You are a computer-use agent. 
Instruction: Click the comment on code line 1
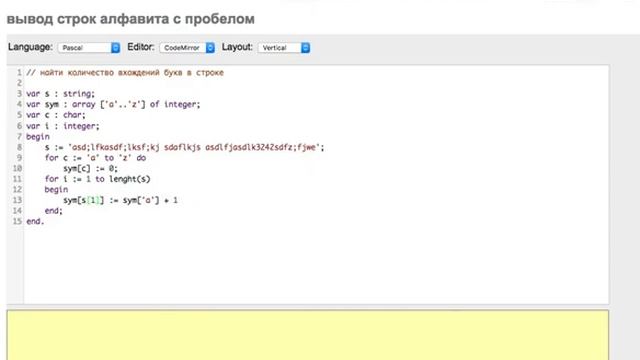[125, 73]
